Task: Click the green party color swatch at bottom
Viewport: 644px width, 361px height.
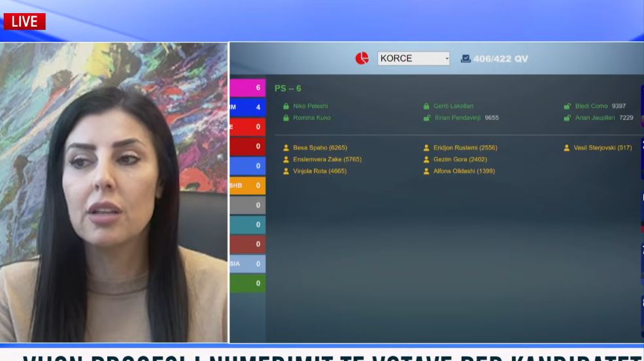Action: [247, 283]
